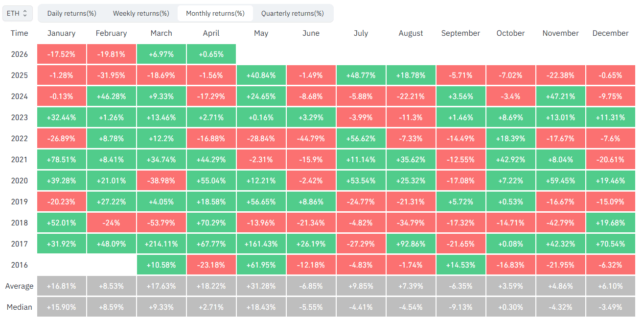
Task: Click the January column header
Action: [x=62, y=33]
